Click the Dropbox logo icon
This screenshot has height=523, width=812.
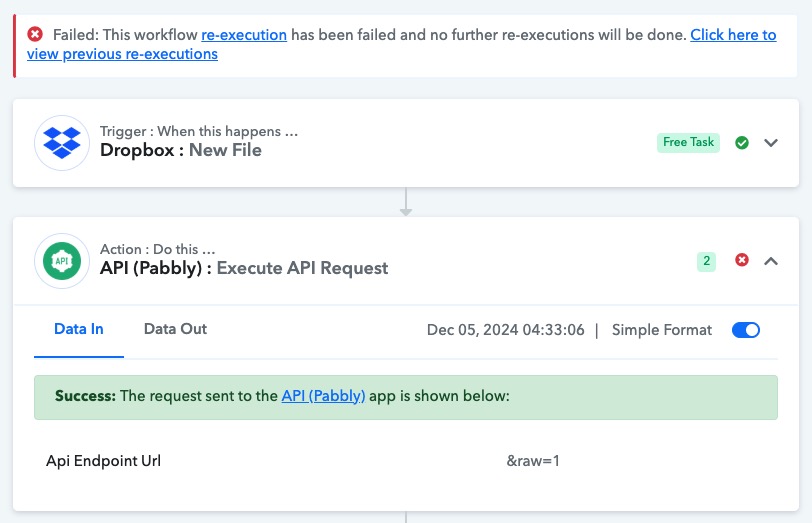pos(62,142)
